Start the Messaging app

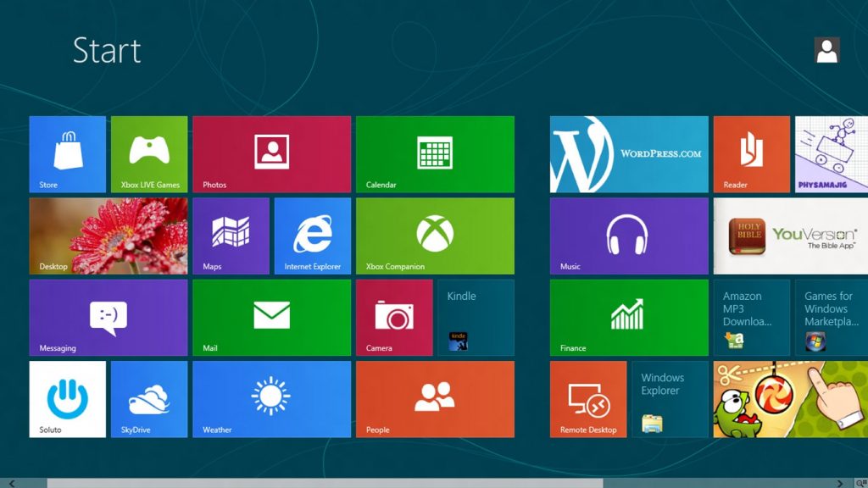coord(108,317)
